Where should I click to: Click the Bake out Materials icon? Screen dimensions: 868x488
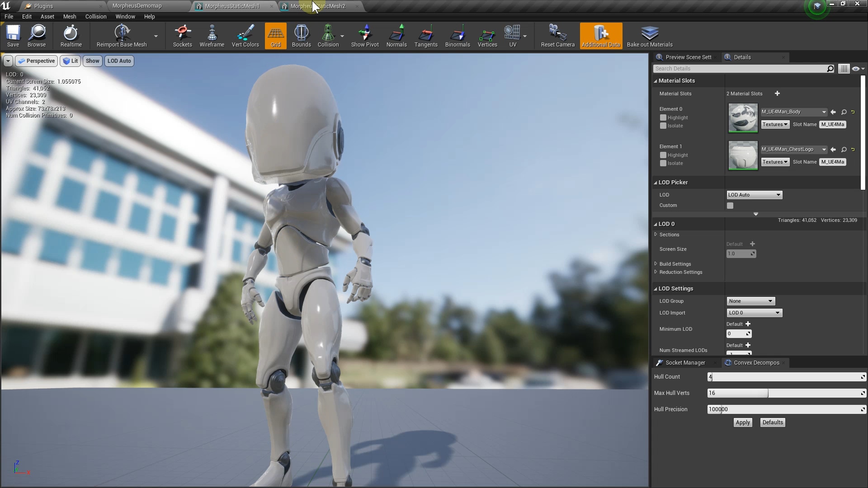point(650,36)
